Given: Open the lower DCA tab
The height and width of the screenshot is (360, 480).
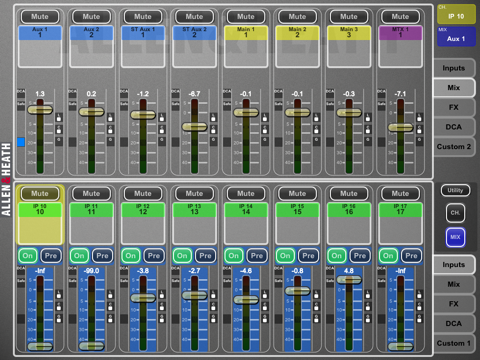Looking at the screenshot, I should (x=454, y=323).
